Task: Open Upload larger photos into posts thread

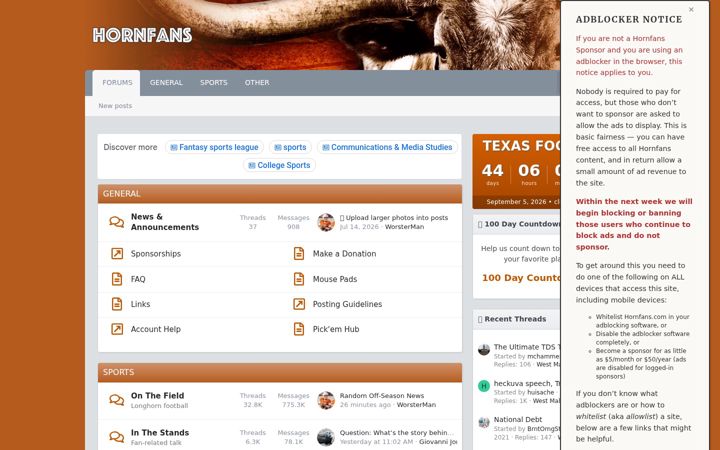Action: 397,218
